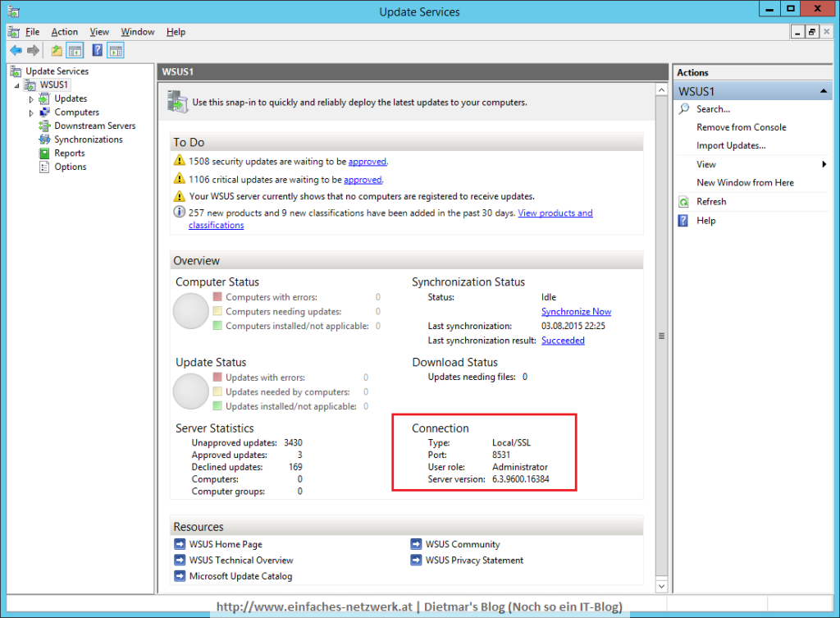Open the Action menu
This screenshot has height=618, width=840.
point(65,31)
